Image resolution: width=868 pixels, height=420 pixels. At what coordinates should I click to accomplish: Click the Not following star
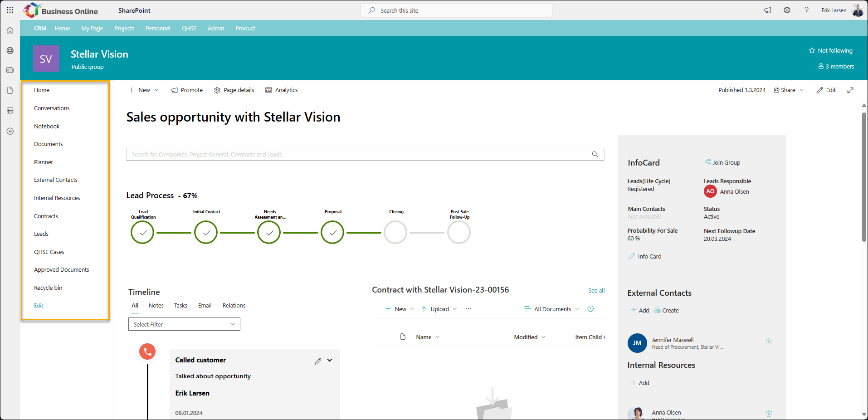point(812,50)
